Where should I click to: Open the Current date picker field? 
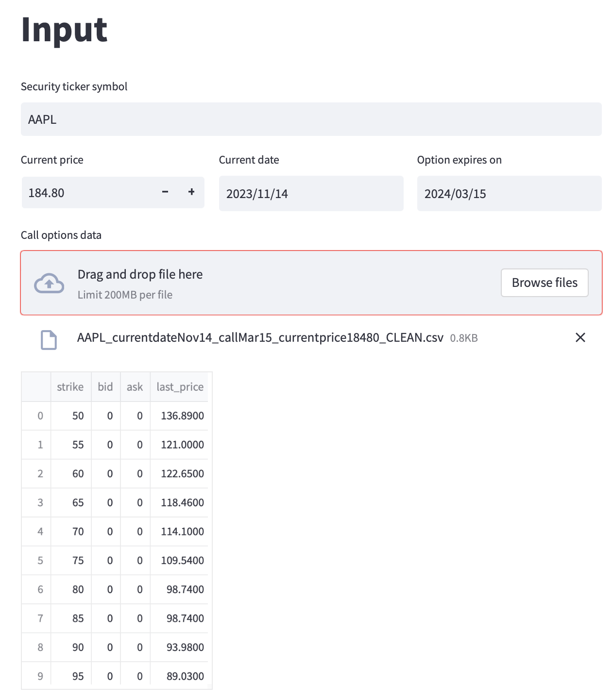311,194
